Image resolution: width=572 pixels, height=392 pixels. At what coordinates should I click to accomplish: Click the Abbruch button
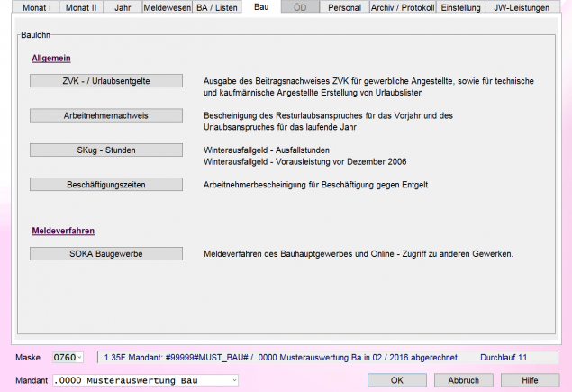pos(463,380)
